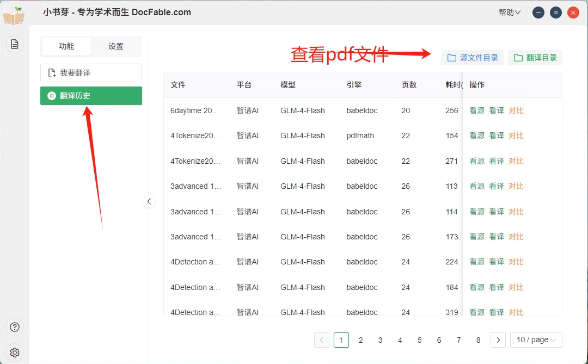
Task: Maximize the application window
Action: coord(555,13)
